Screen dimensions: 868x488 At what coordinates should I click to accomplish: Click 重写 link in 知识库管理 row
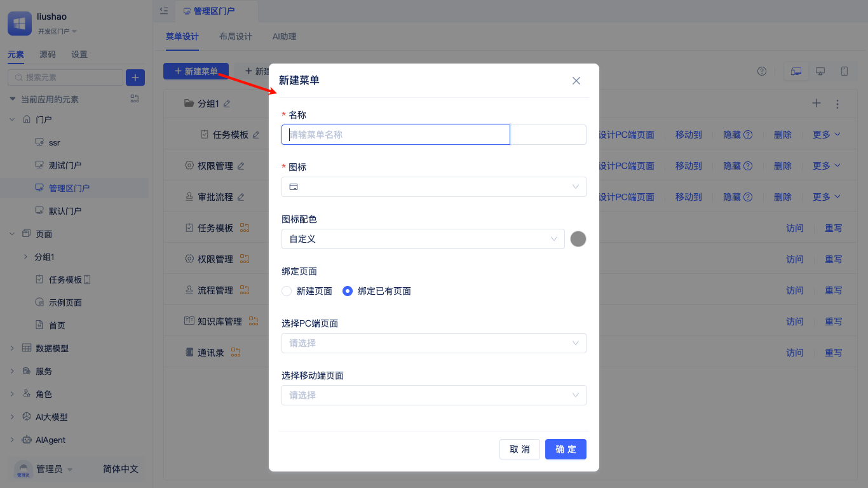pyautogui.click(x=834, y=322)
